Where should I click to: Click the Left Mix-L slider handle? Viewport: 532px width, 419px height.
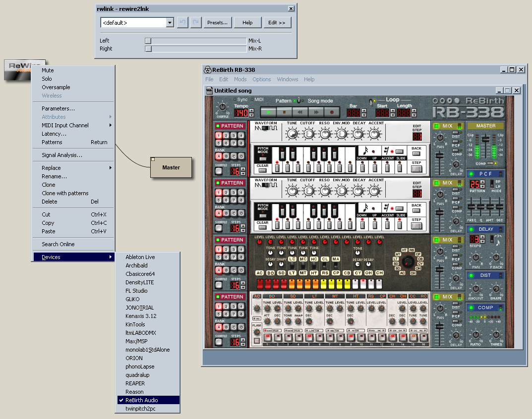point(148,41)
